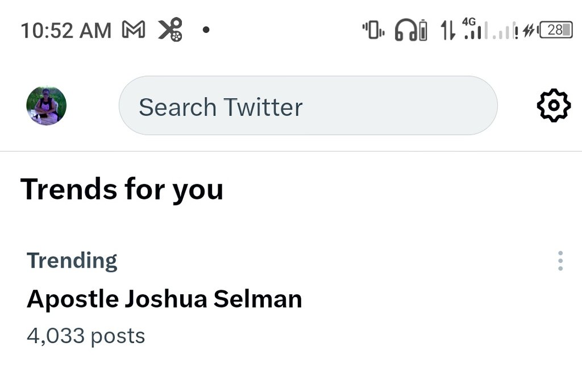Tap the battery indicator showing 28
Screen dimensions: 582x392
[556, 30]
